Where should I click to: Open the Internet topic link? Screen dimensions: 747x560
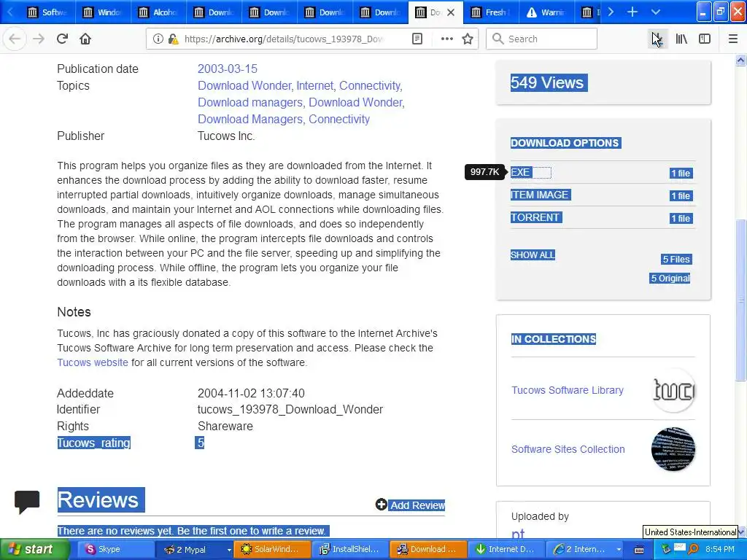tap(314, 86)
